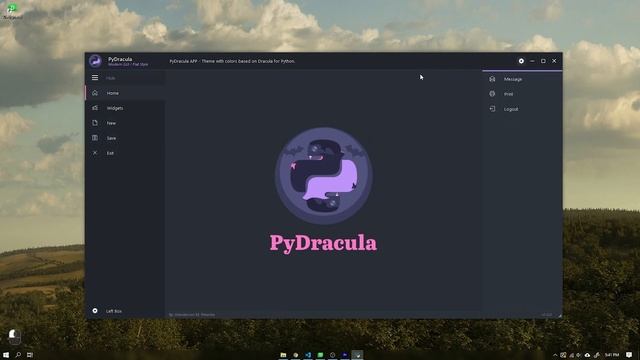Screen dimensions: 640x360
Task: Click the PyDracula app logo in title bar
Action: tap(96, 61)
